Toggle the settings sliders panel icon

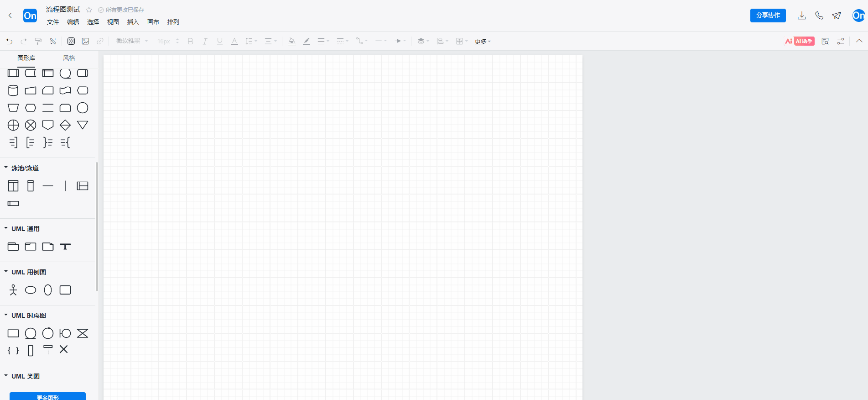(x=841, y=41)
